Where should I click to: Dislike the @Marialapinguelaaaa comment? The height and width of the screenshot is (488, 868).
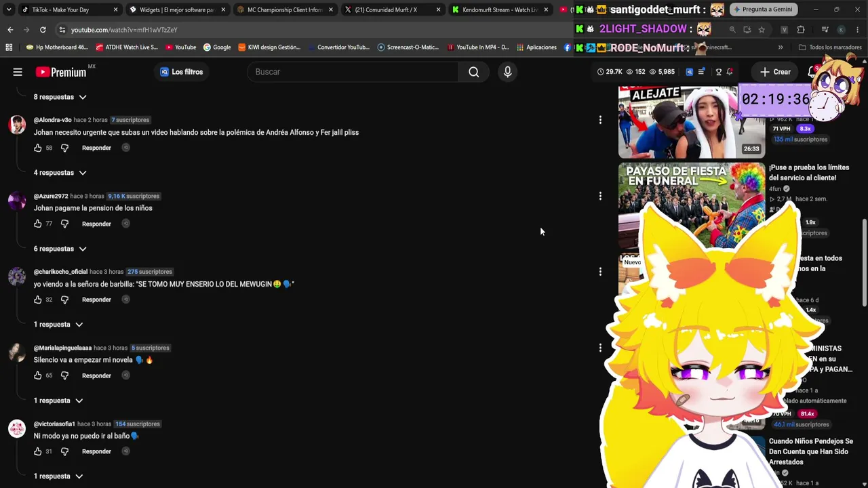64,375
